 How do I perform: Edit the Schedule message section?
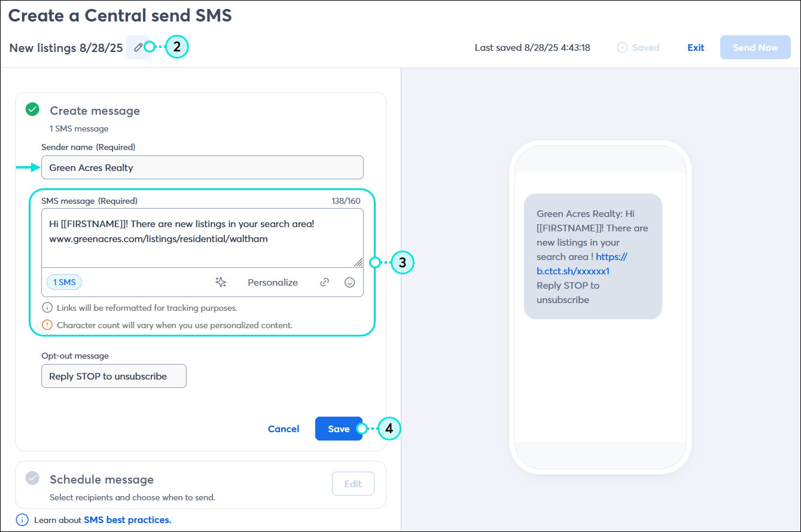tap(353, 484)
